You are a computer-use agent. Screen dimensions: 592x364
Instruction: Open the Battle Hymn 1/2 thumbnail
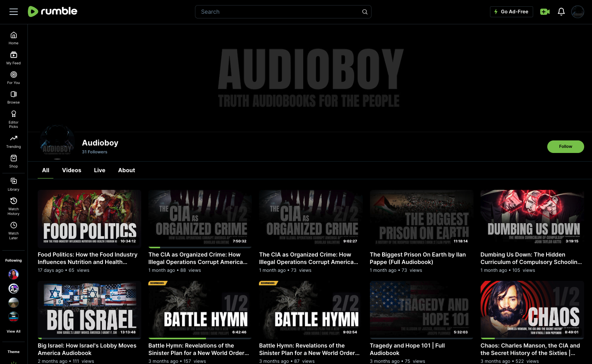pyautogui.click(x=200, y=310)
